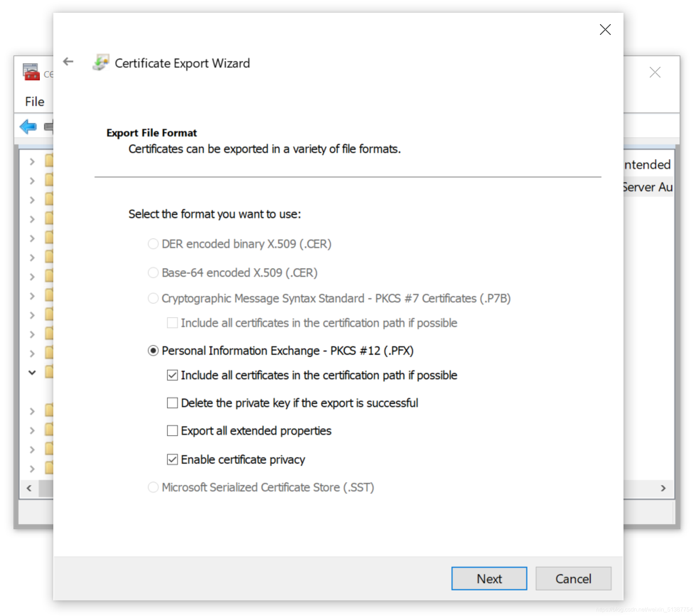
Task: Click scroll right arrow in console pane
Action: pyautogui.click(x=663, y=488)
